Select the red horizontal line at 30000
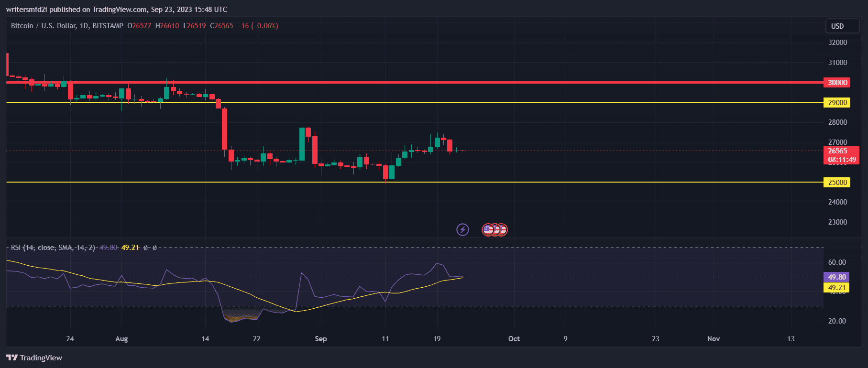 pyautogui.click(x=414, y=82)
